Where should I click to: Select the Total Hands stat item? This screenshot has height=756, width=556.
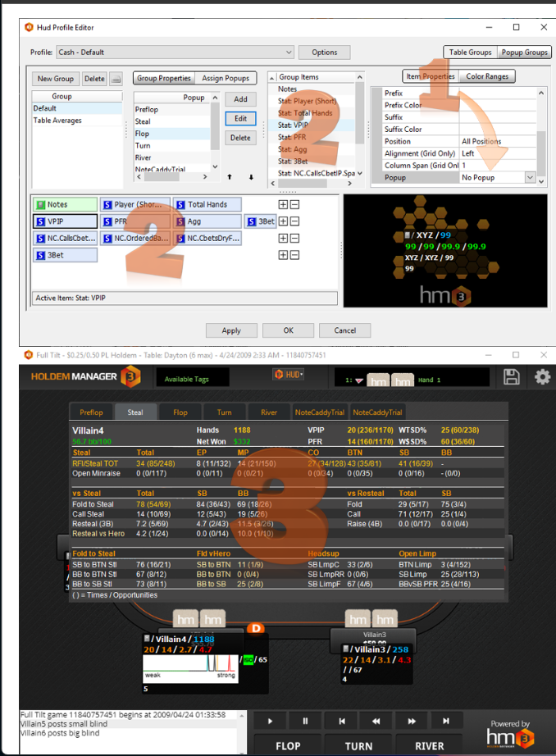(x=207, y=204)
